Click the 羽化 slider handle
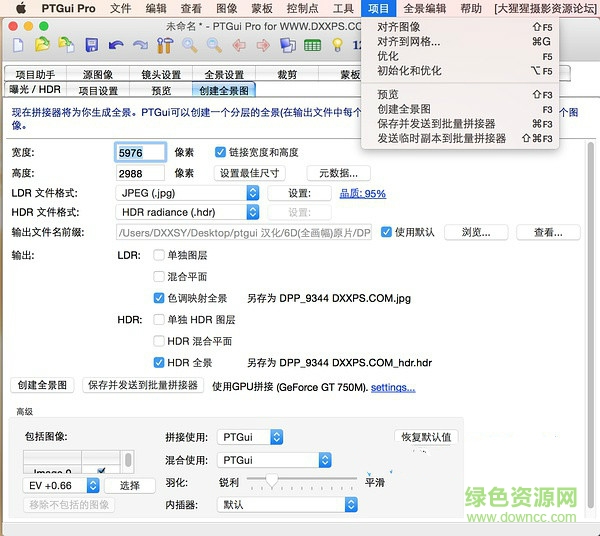This screenshot has height=536, width=600. pos(272,480)
